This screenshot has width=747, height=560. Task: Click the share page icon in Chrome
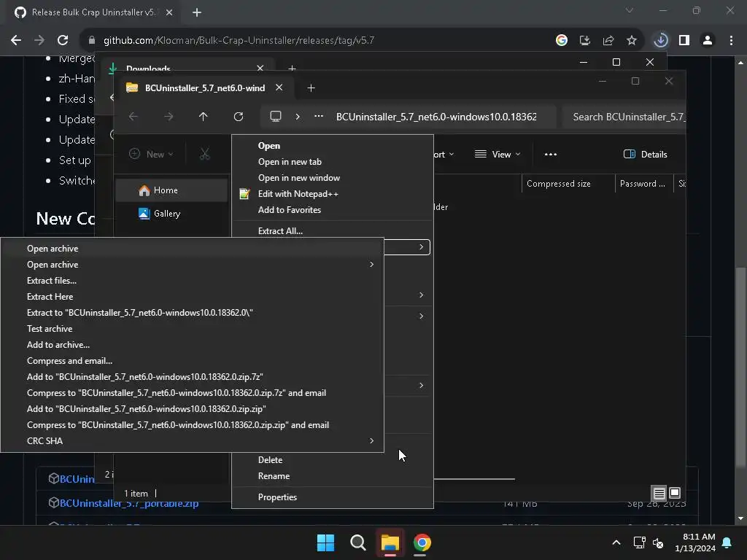[608, 41]
